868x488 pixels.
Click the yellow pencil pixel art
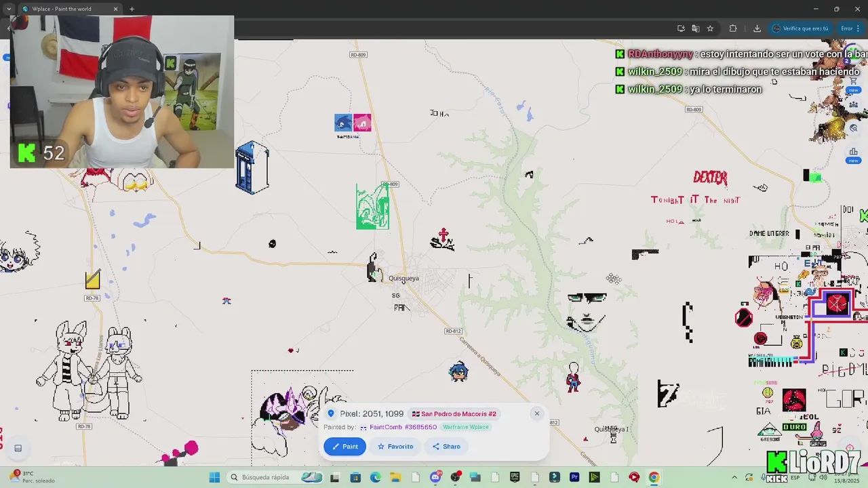(93, 279)
